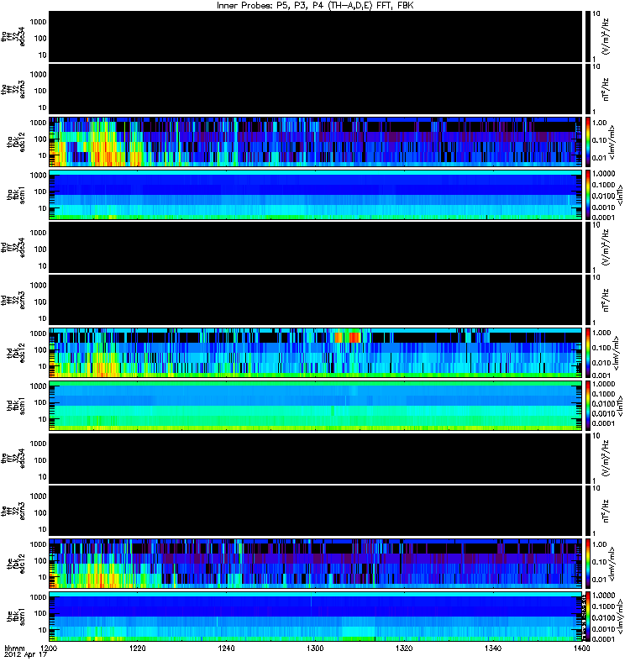The width and height of the screenshot is (630, 672).
Task: Click the 'the fbk edc12' y-axis title
Action: [16, 564]
